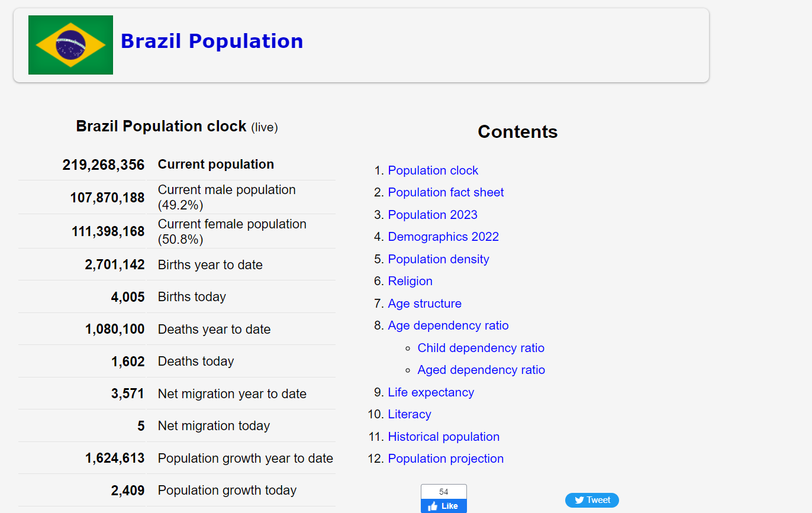Select the Literacy contents link
812x513 pixels.
410,414
